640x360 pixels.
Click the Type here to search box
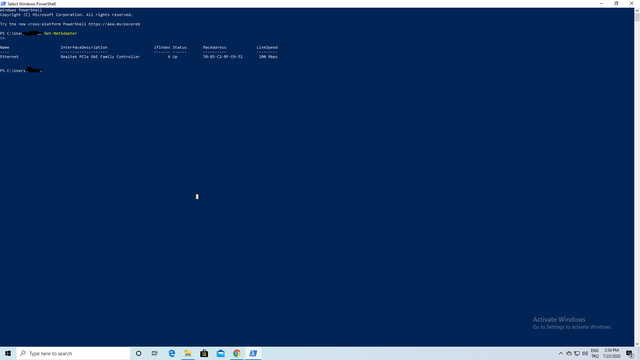[73, 353]
